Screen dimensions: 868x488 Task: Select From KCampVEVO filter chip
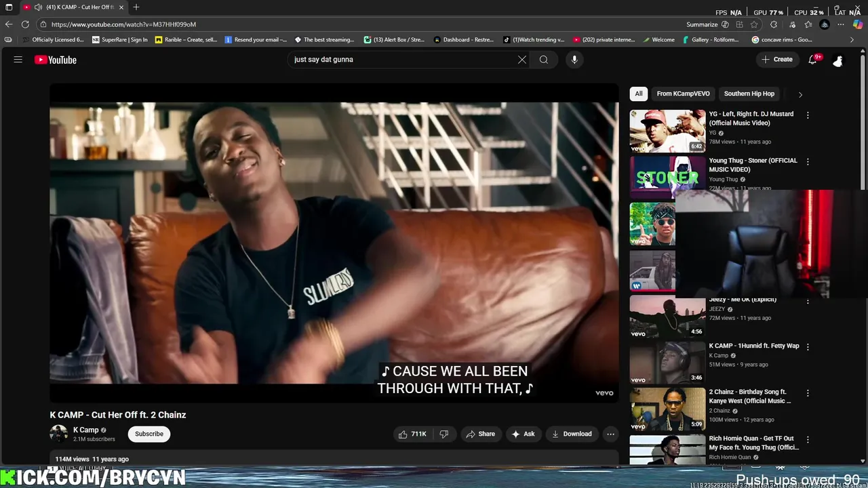pyautogui.click(x=683, y=94)
